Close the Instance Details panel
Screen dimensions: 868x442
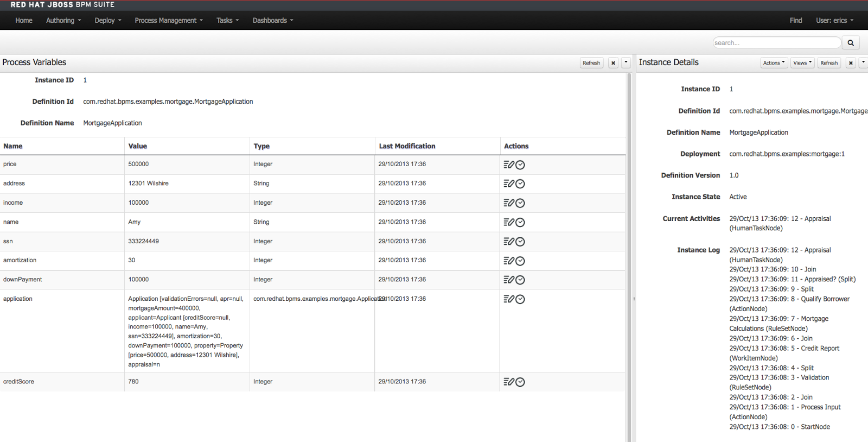(x=851, y=63)
